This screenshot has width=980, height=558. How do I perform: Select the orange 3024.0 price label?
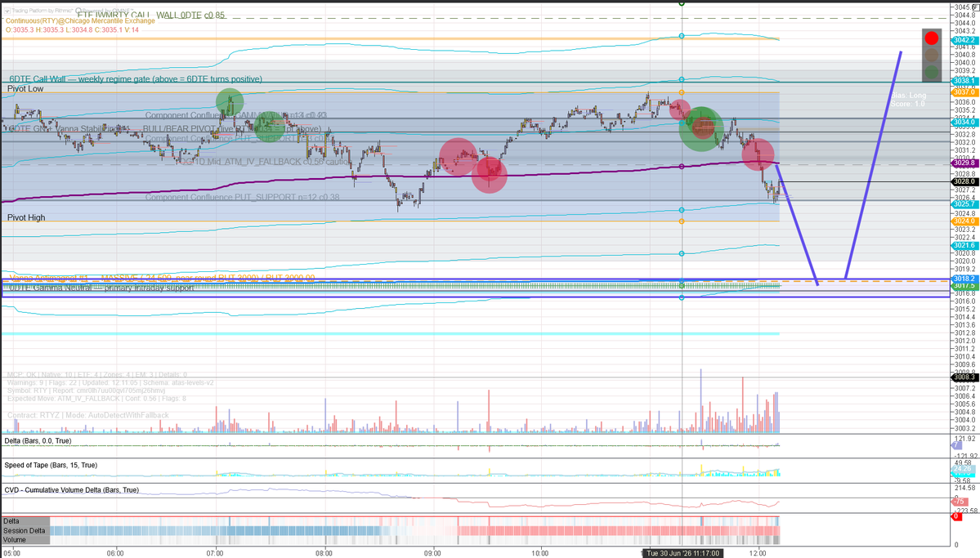(964, 221)
